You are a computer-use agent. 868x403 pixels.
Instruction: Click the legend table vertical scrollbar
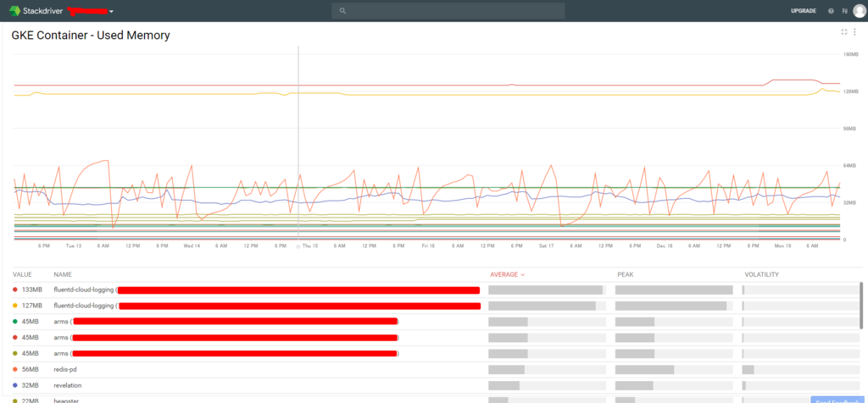[861, 305]
